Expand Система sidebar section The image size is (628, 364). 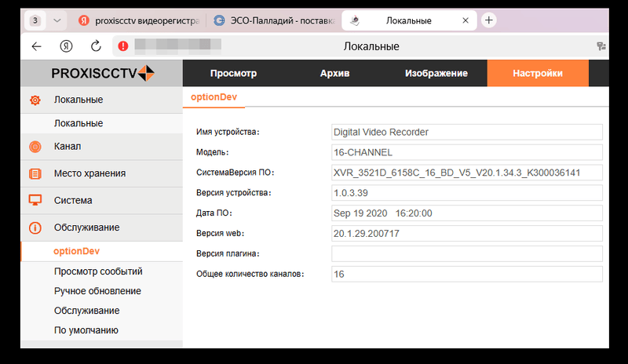102,200
